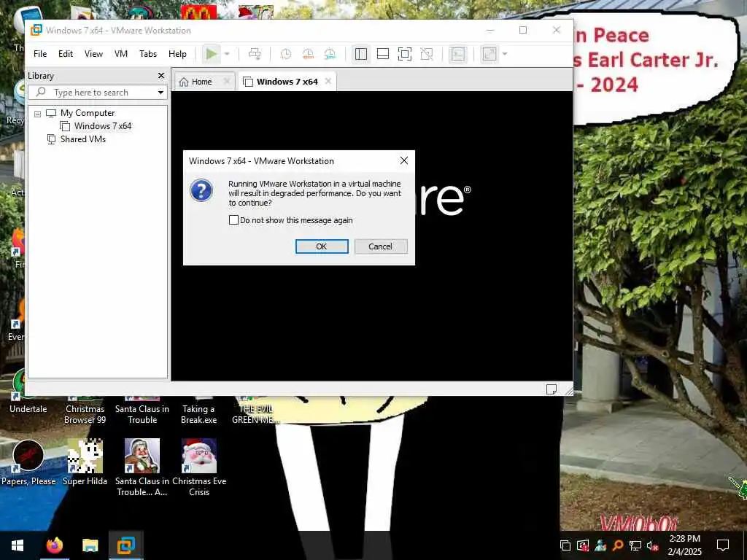Click the network tray icon
Viewport: 747px width, 560px height.
tap(635, 545)
